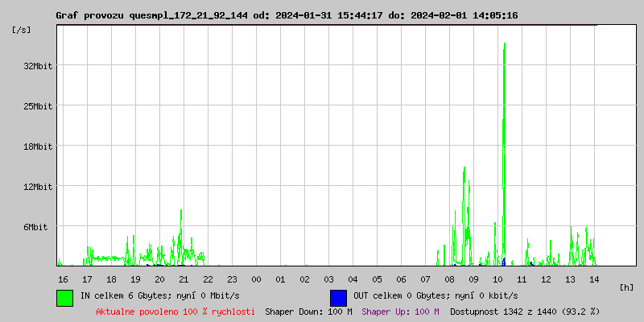Click the '[/s]' per-second unit label

[22, 30]
